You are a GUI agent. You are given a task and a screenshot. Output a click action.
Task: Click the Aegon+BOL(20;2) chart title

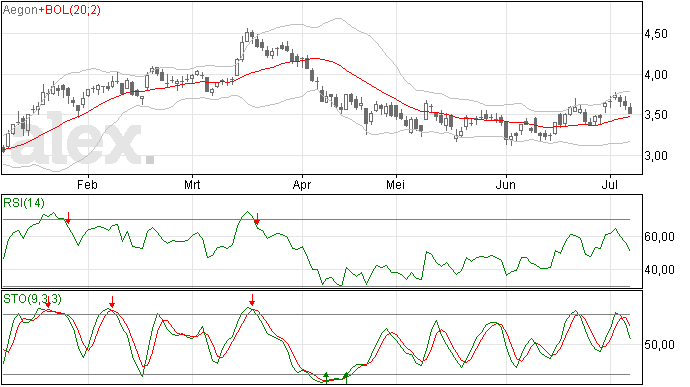pyautogui.click(x=51, y=10)
